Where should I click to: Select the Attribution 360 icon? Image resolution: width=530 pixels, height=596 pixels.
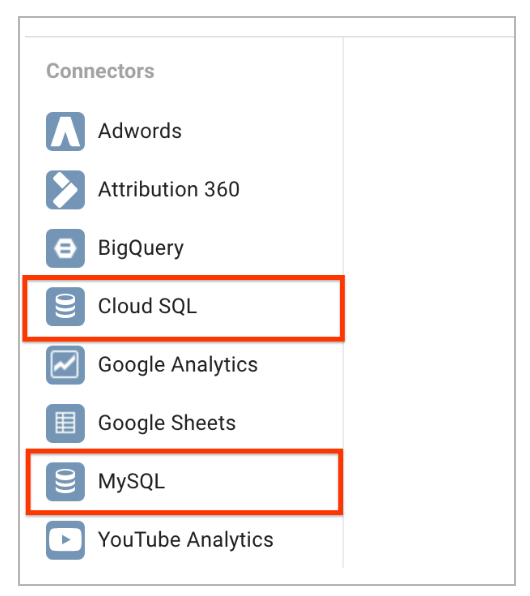pos(65,190)
